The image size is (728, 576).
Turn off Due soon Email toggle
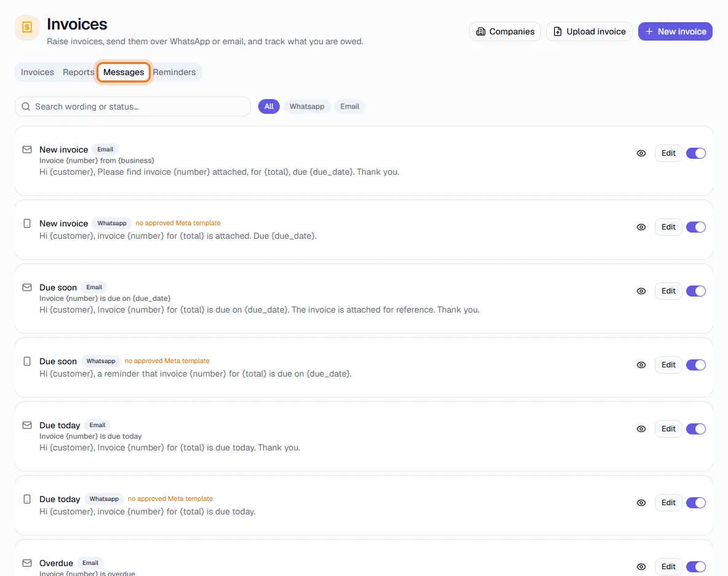pos(696,291)
